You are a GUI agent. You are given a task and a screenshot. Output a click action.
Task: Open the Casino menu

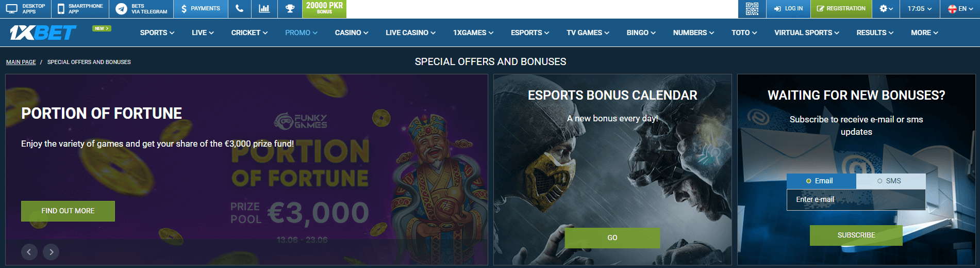click(352, 33)
